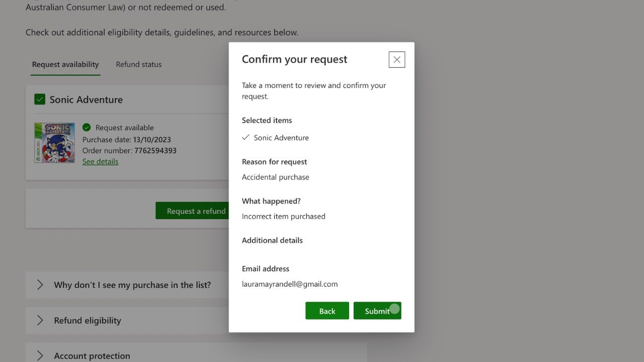Image resolution: width=644 pixels, height=362 pixels.
Task: Switch to the Request availability tab
Action: (65, 64)
